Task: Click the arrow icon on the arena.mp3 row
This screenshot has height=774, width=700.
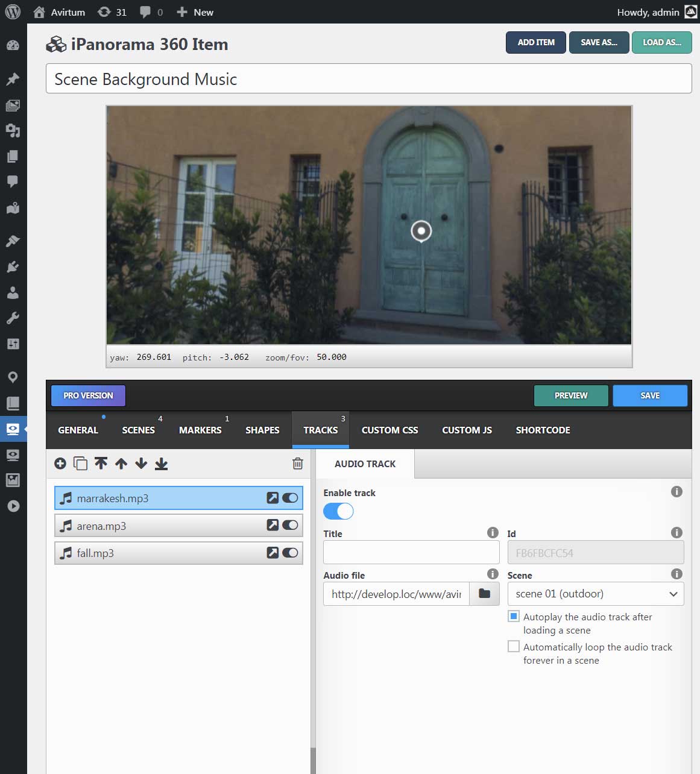Action: [273, 525]
